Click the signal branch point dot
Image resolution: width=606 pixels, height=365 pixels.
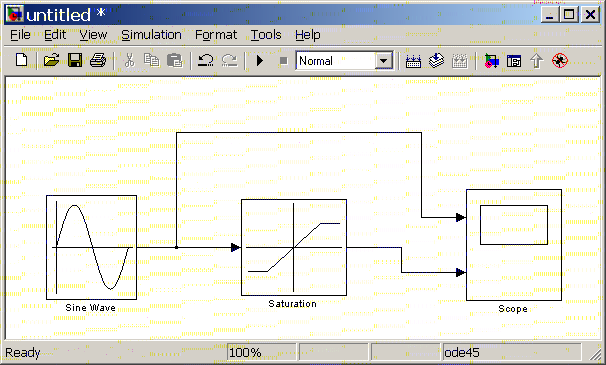[177, 247]
